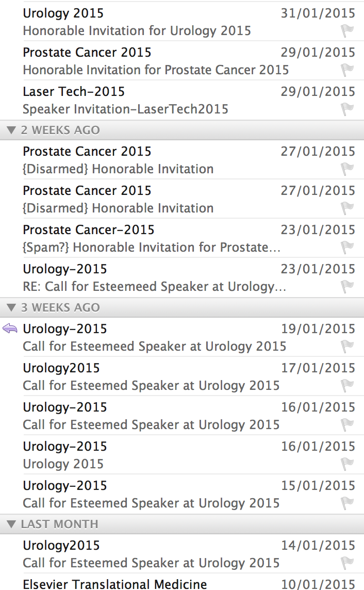This screenshot has height=590, width=364.
Task: Flag the Prostate Cancer 2015 email from 29/01/2015
Action: point(348,70)
